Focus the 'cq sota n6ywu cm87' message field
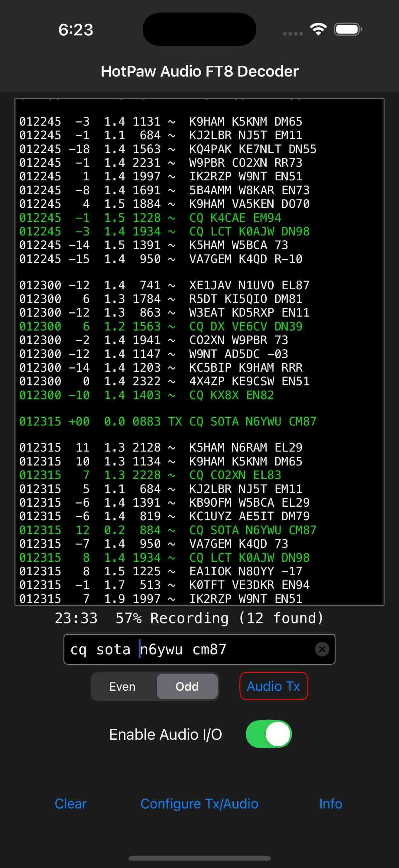Image resolution: width=399 pixels, height=868 pixels. pyautogui.click(x=199, y=649)
